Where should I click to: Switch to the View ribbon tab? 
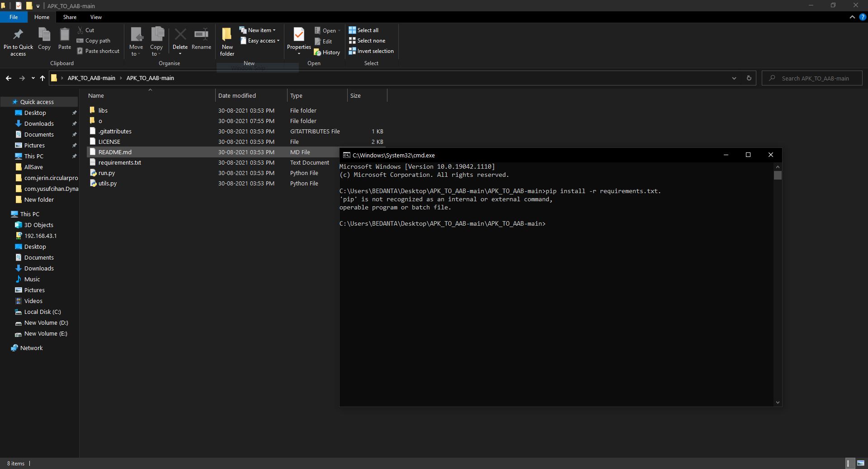tap(96, 17)
